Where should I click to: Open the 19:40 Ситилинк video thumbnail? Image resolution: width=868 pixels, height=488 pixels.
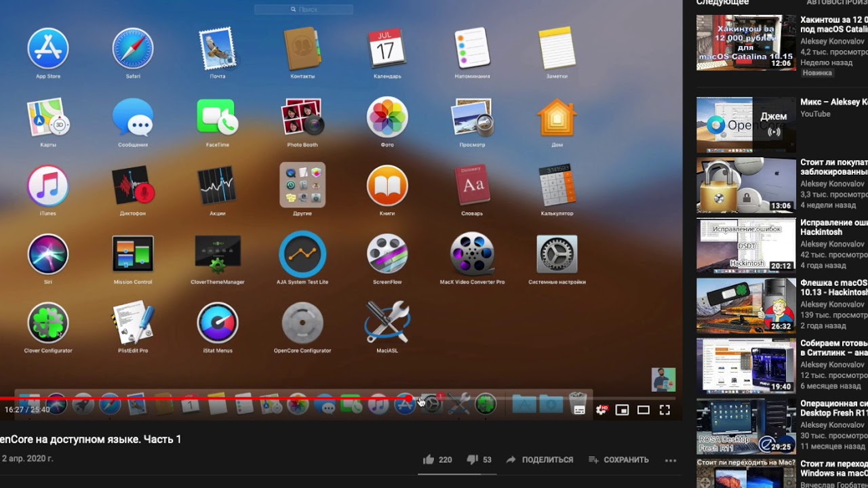click(x=746, y=366)
